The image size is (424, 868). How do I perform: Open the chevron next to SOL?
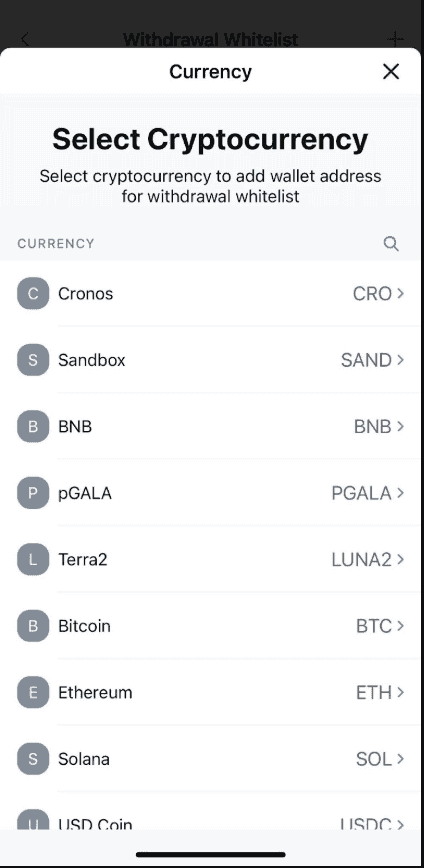400,758
